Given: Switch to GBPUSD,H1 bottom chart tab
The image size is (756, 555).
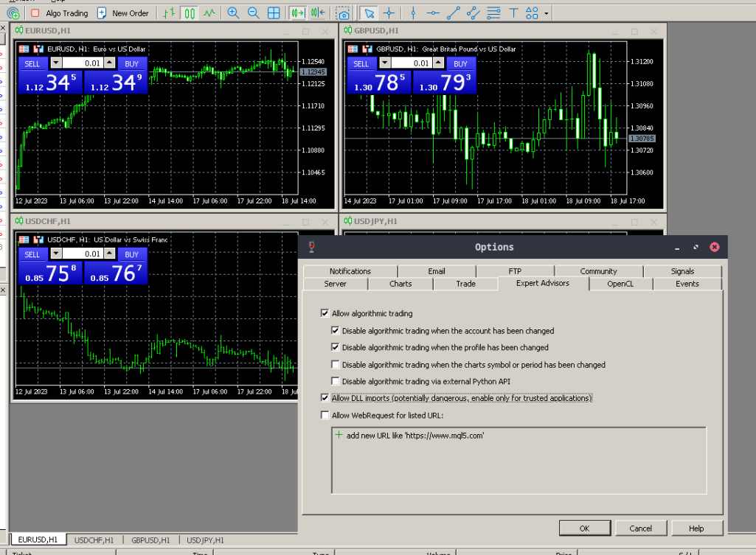Looking at the screenshot, I should point(150,540).
